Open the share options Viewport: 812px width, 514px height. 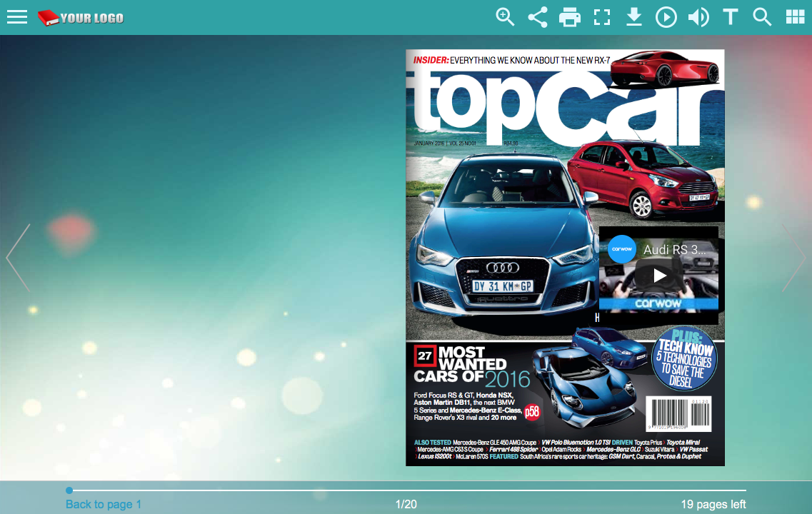coord(538,17)
